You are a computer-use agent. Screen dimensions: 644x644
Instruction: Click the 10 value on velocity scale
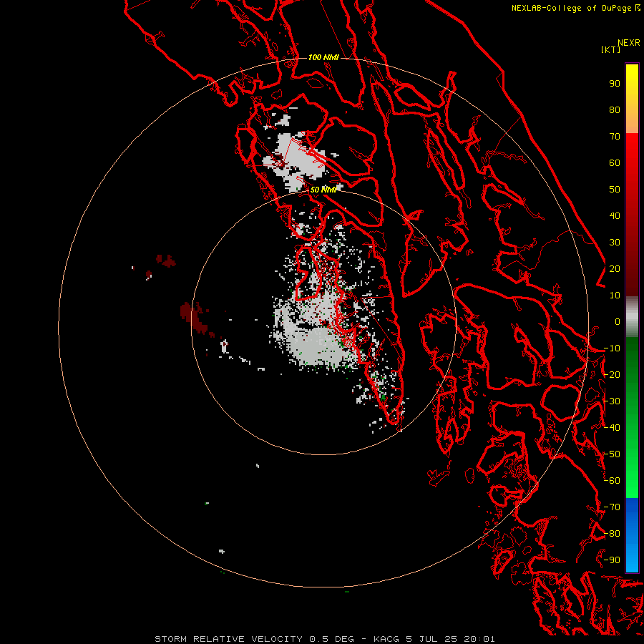tap(615, 296)
